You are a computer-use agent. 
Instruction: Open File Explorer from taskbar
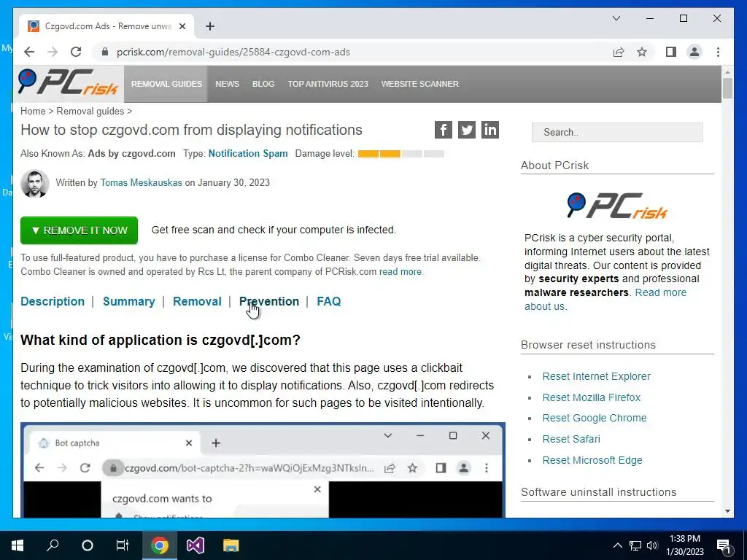coord(231,545)
